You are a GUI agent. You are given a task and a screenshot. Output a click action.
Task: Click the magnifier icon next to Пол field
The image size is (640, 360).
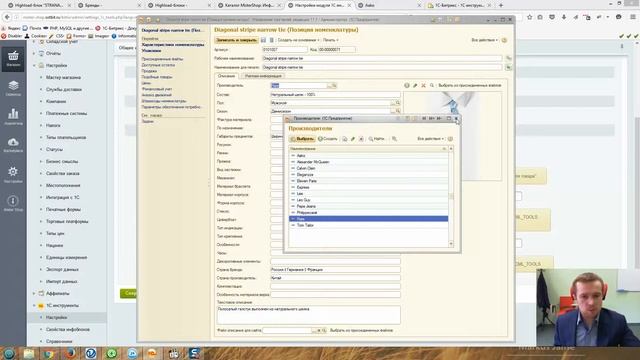pyautogui.click(x=398, y=103)
